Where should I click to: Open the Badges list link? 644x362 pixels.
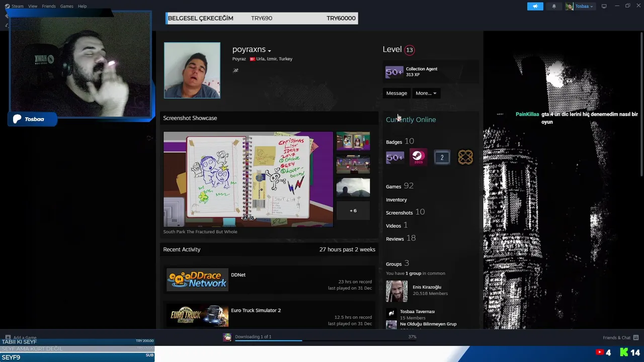coord(400,142)
